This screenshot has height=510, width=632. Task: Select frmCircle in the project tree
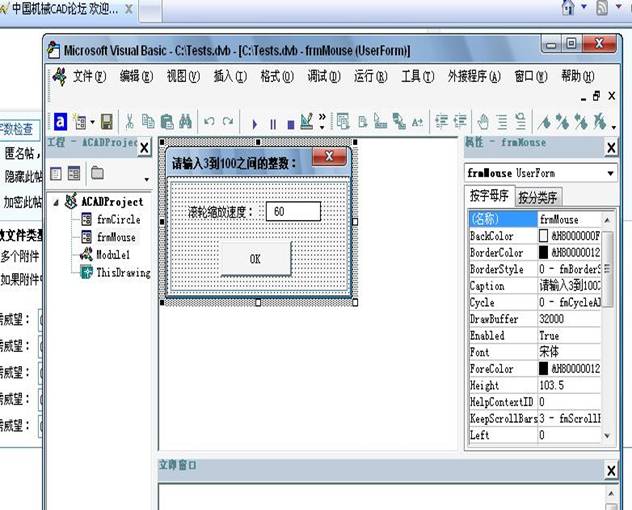(118, 219)
